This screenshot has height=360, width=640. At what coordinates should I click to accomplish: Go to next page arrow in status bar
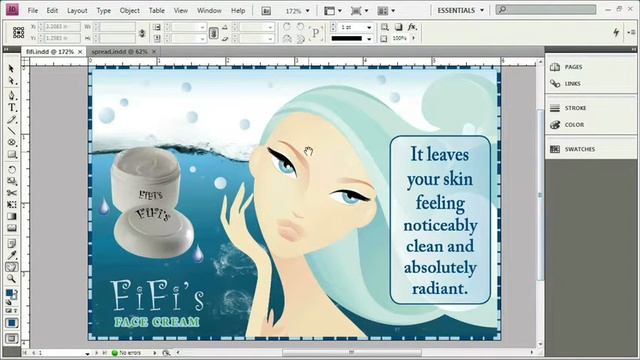(x=96, y=353)
